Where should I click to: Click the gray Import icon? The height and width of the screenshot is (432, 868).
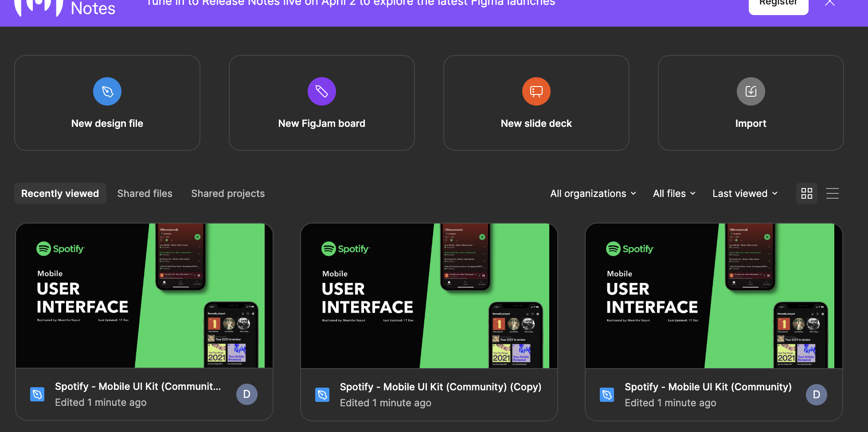click(x=751, y=91)
